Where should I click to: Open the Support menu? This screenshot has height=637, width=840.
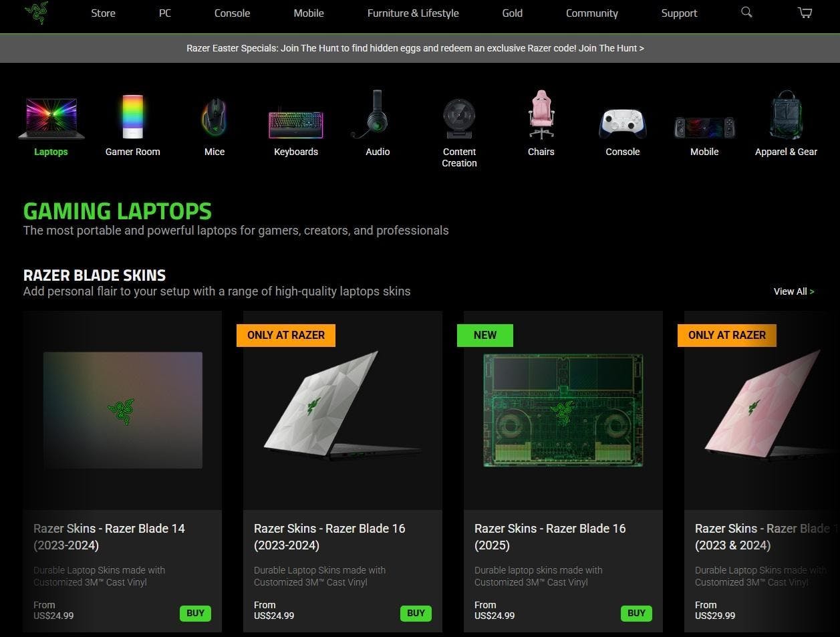pyautogui.click(x=679, y=13)
